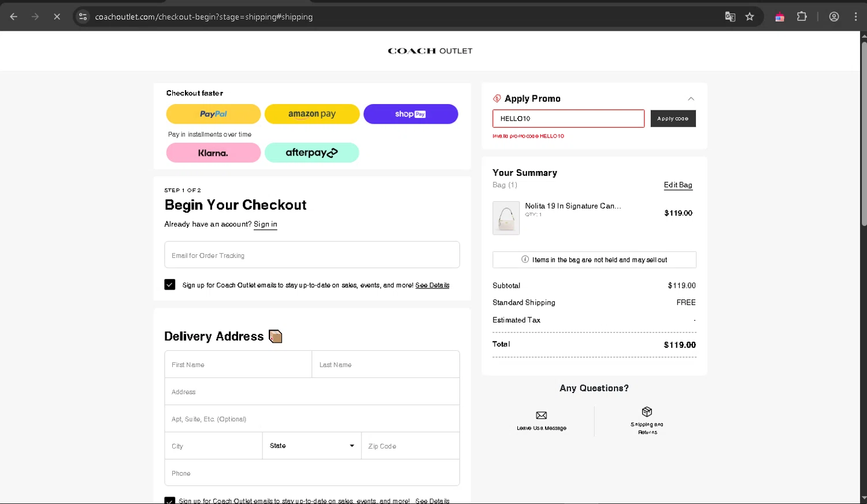Click the invalid promo code error message

coord(528,136)
